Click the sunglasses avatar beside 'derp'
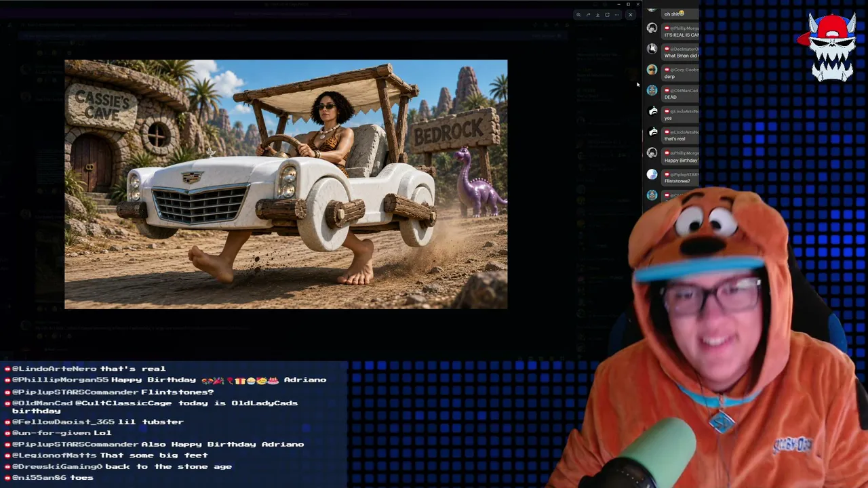This screenshot has width=868, height=488. pos(652,70)
